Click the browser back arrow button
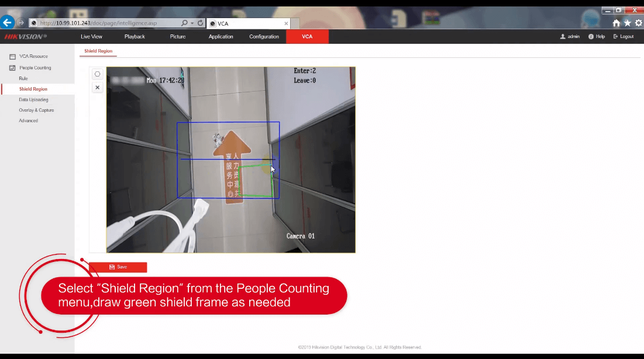The width and height of the screenshot is (644, 359). pyautogui.click(x=7, y=23)
